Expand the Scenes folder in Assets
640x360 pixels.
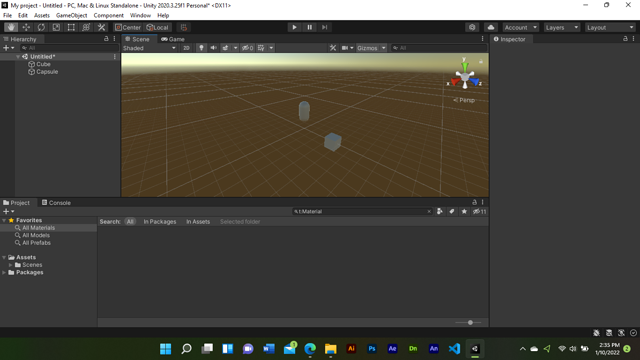(x=11, y=265)
